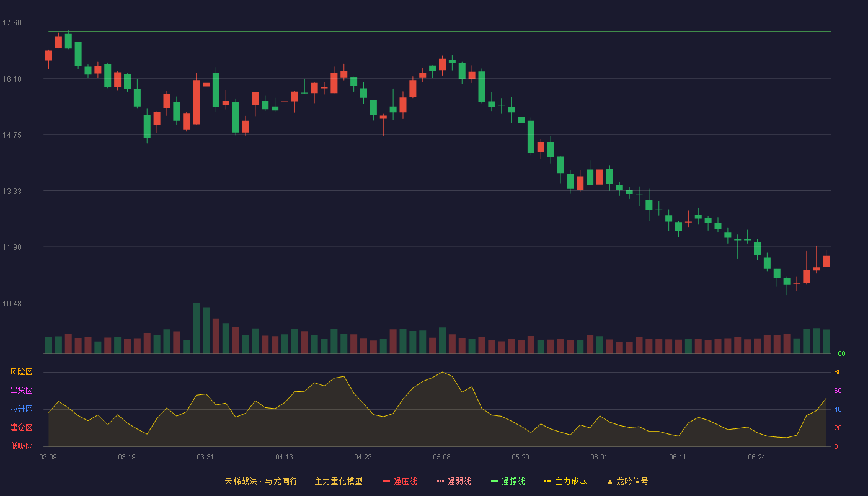This screenshot has width=868, height=496.
Task: Click the 05-20 date label
Action: tap(520, 457)
